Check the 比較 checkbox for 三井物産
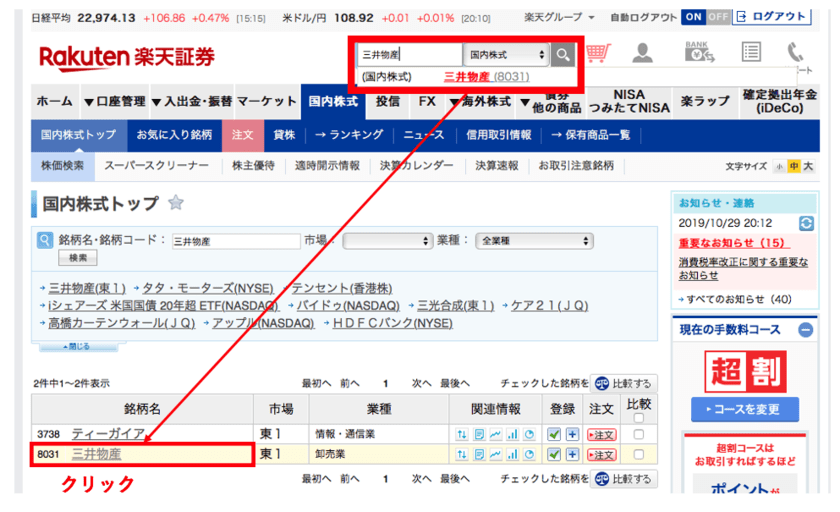Viewport: 840px width, 512px height. coord(639,454)
